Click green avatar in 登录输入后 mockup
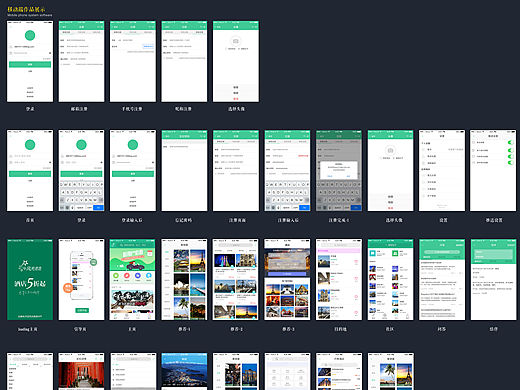The image size is (520, 390). tap(133, 145)
